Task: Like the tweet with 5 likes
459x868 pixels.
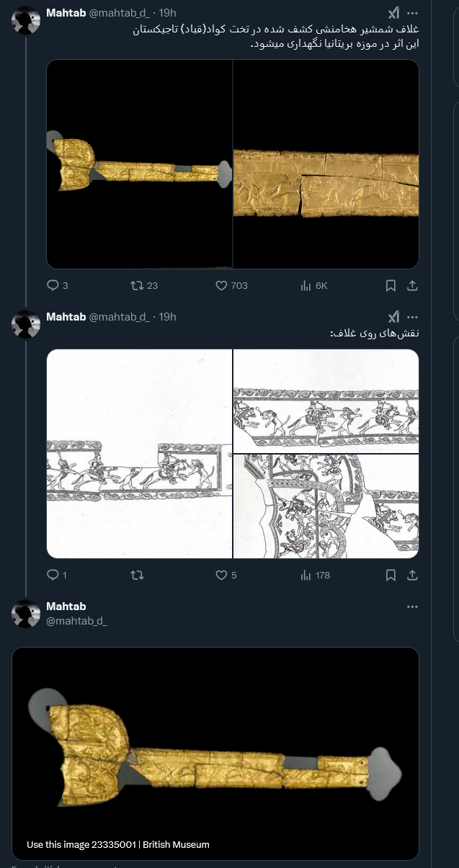Action: [x=222, y=575]
